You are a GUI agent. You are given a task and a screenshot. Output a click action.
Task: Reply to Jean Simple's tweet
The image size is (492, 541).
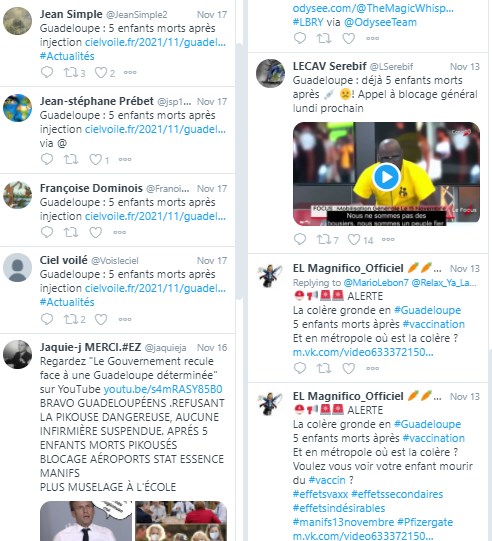point(47,72)
